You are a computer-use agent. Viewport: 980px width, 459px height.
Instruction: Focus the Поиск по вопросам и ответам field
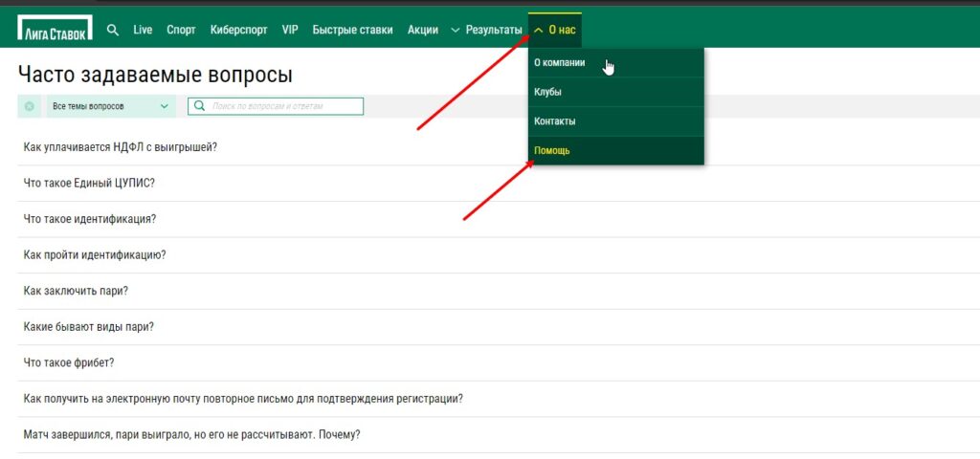[x=276, y=106]
